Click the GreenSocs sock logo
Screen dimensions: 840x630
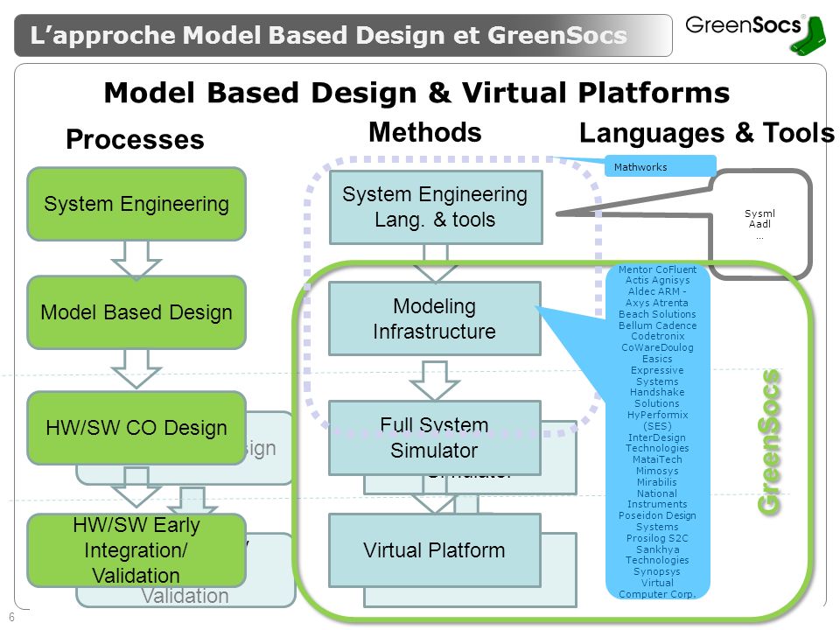808,35
